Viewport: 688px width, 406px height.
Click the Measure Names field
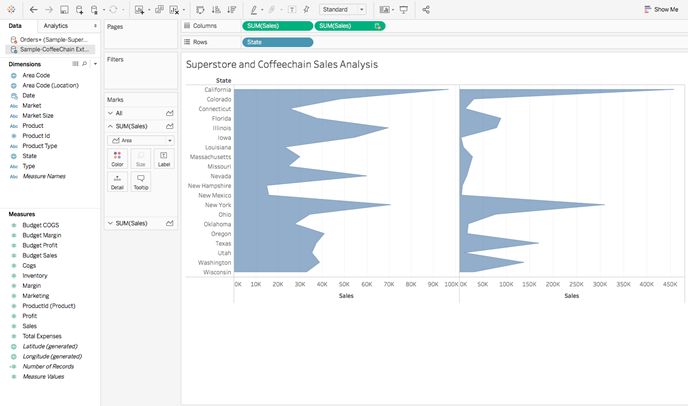point(44,176)
